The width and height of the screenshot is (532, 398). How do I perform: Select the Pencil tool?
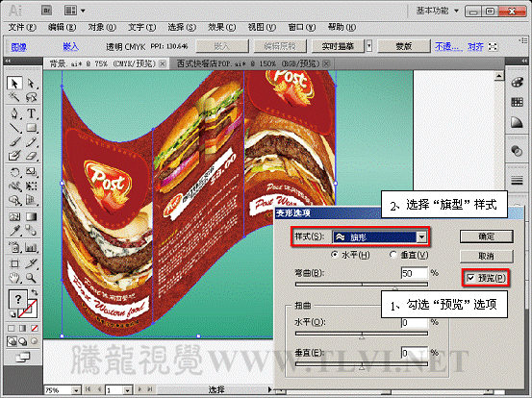point(31,141)
